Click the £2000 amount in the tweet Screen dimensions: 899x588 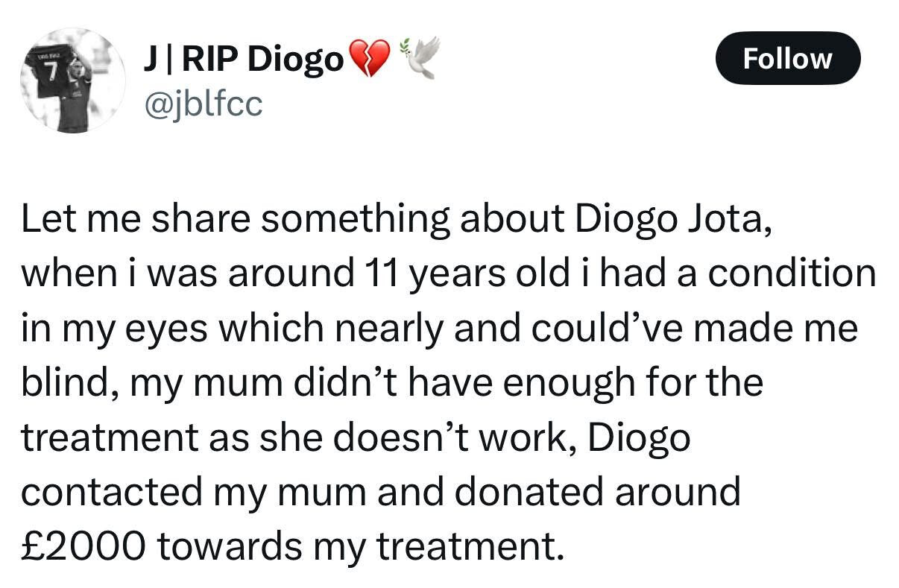coord(83,546)
